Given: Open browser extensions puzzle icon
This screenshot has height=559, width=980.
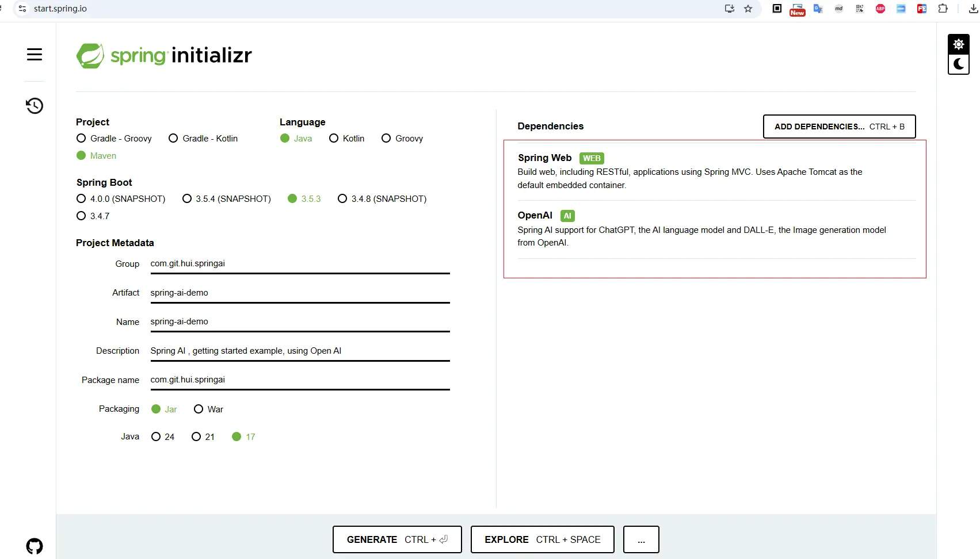Looking at the screenshot, I should point(943,9).
